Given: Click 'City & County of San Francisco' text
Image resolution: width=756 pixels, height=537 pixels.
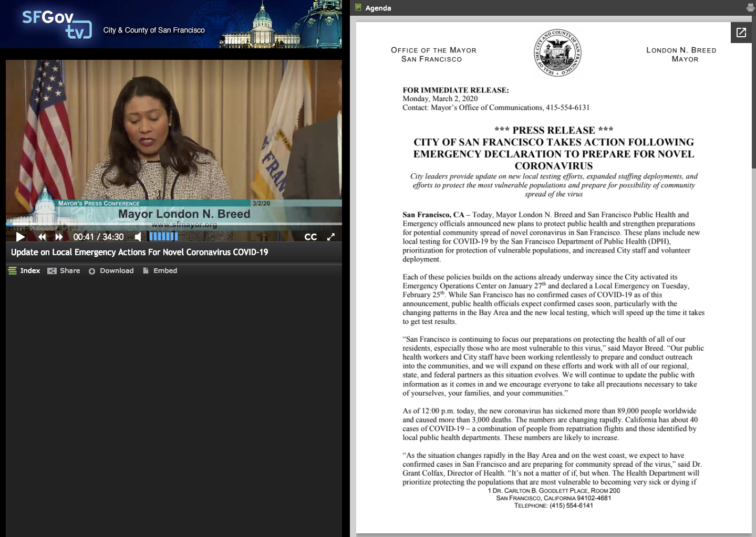Looking at the screenshot, I should click(154, 30).
